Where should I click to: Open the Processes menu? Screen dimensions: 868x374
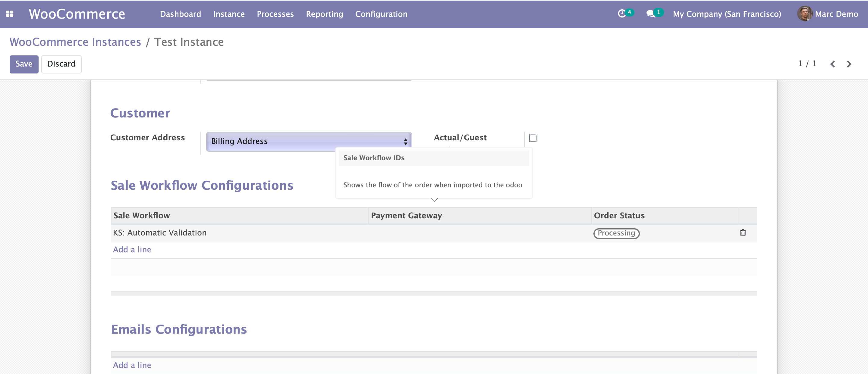point(275,14)
